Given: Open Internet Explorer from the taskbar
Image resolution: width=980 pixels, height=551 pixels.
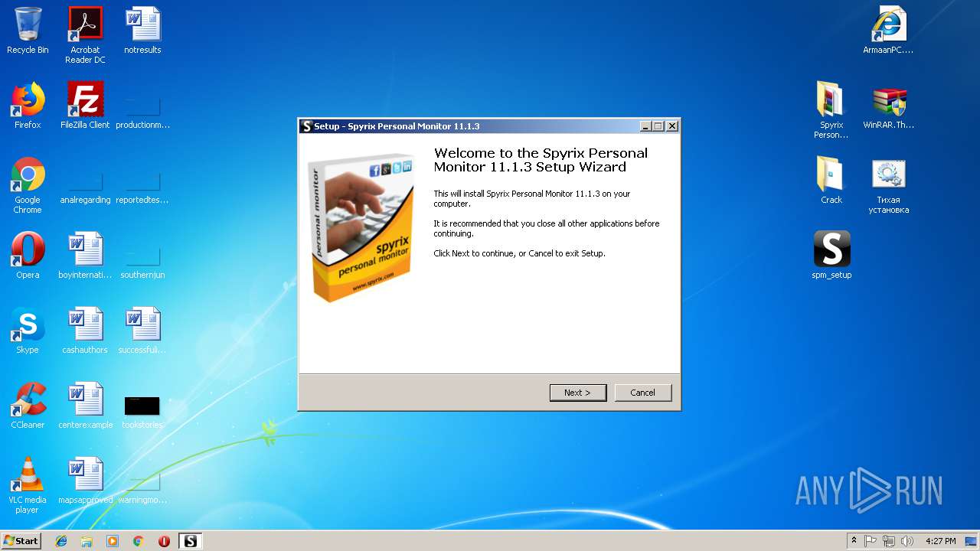Looking at the screenshot, I should 61,541.
